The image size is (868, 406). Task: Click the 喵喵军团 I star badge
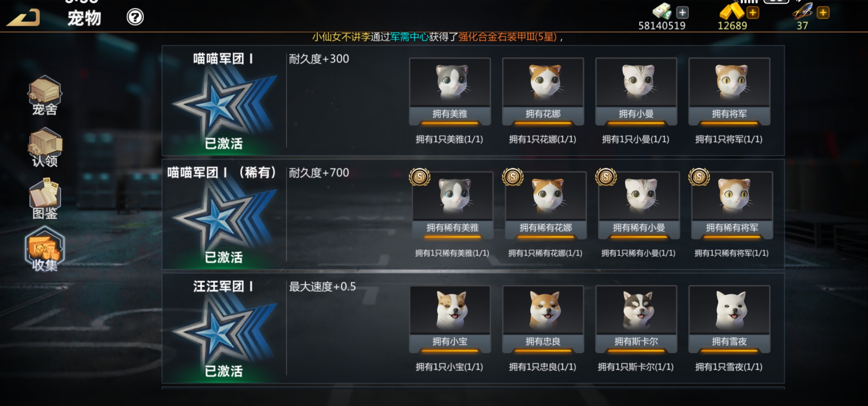(x=224, y=102)
